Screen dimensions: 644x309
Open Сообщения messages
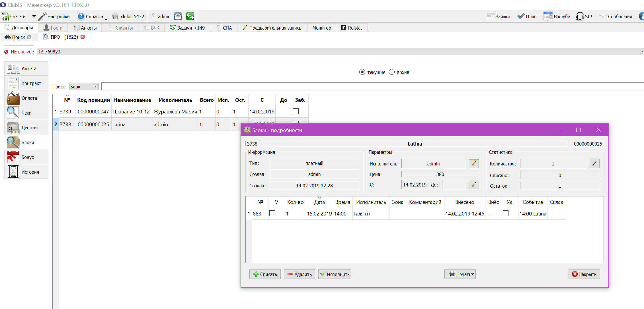(616, 16)
